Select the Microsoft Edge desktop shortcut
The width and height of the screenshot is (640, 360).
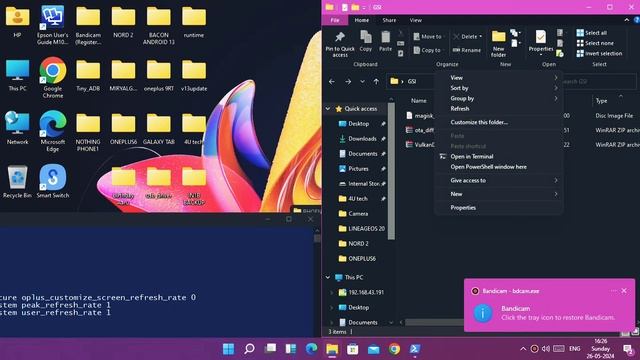[53, 131]
